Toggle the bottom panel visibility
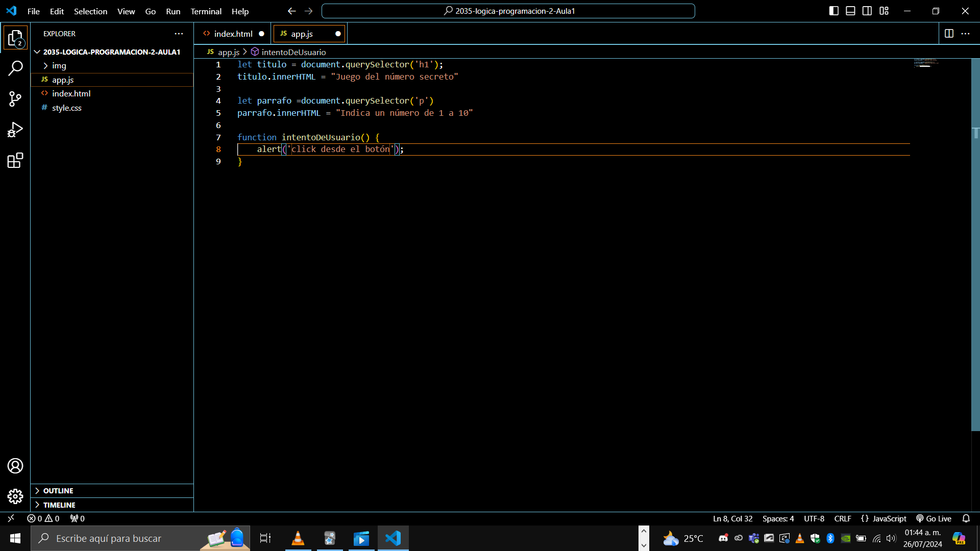 (850, 11)
